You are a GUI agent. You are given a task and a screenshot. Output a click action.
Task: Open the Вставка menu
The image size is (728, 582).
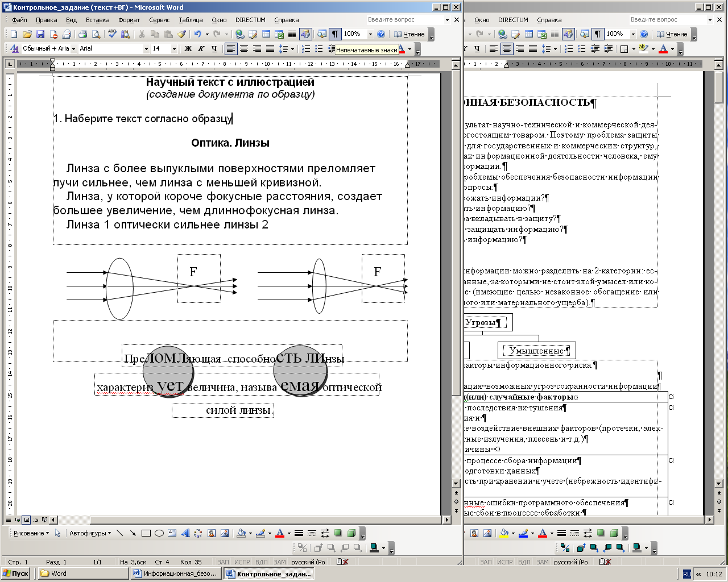(97, 20)
